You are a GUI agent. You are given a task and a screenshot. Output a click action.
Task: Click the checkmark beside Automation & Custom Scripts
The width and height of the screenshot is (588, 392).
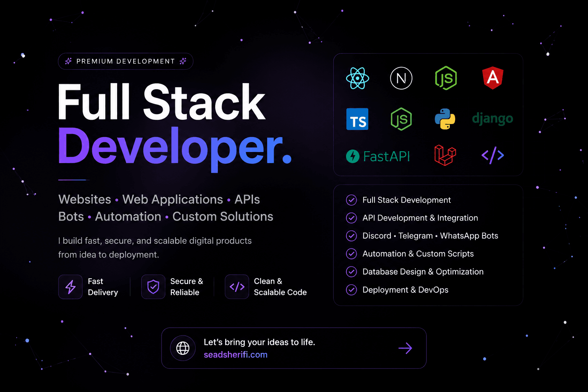tap(351, 253)
